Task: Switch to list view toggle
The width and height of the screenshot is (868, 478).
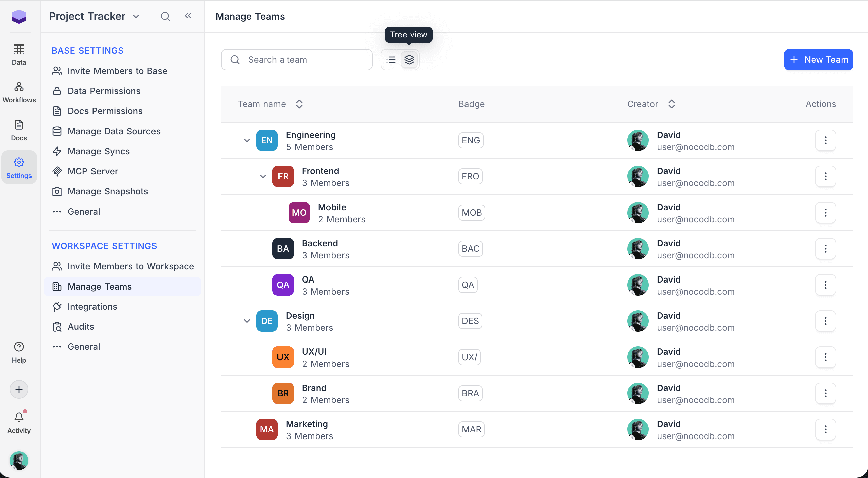Action: point(391,60)
